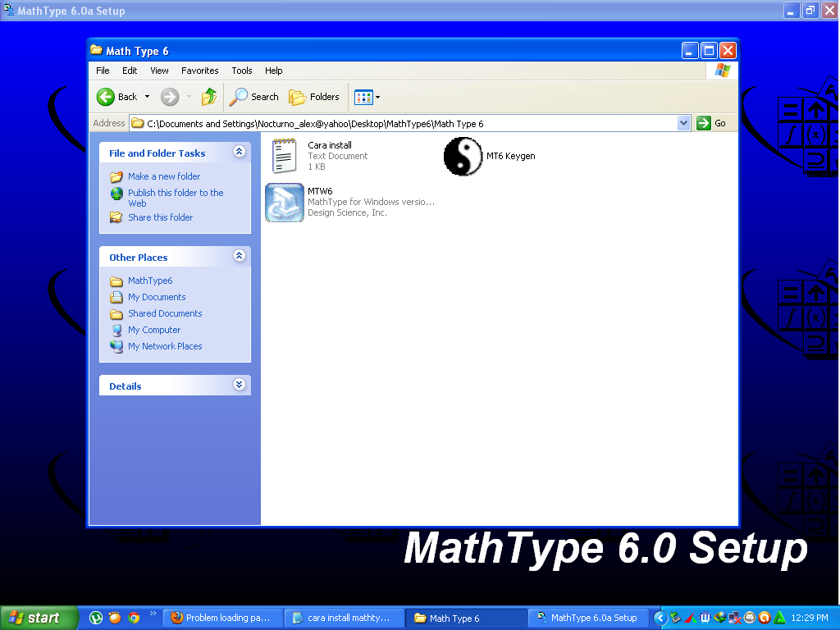
Task: Open the Edit menu
Action: pos(130,71)
